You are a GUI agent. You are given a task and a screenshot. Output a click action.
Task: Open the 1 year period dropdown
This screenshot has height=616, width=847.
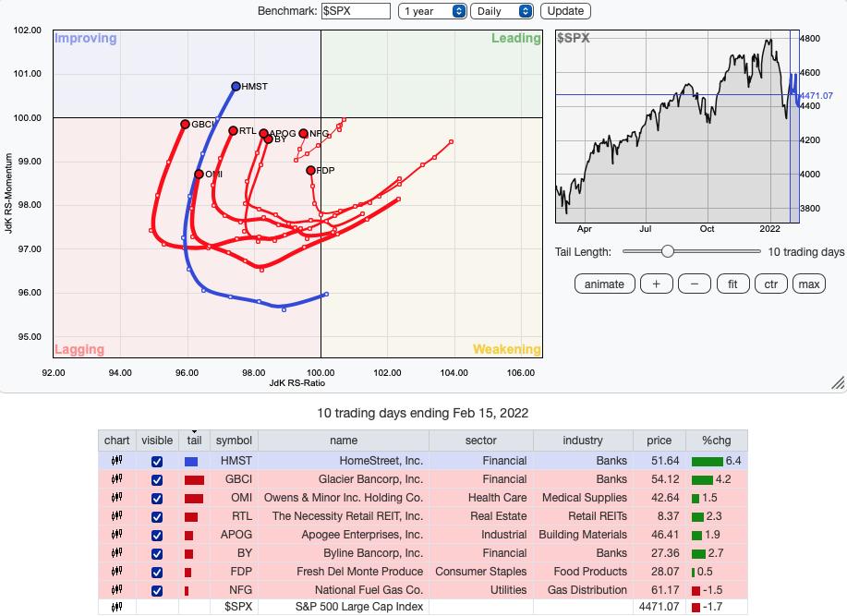coord(432,11)
